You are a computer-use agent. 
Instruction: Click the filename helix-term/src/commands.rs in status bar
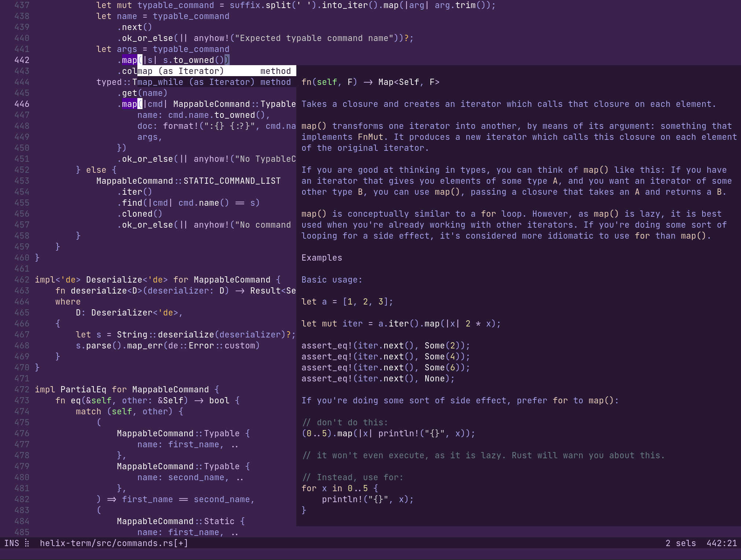tap(114, 544)
